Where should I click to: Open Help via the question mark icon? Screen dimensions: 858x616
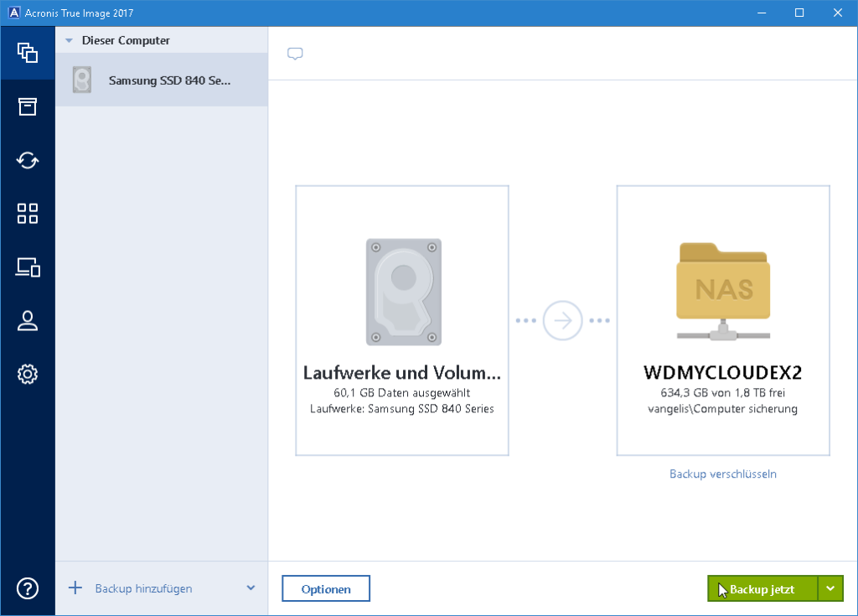(x=28, y=587)
